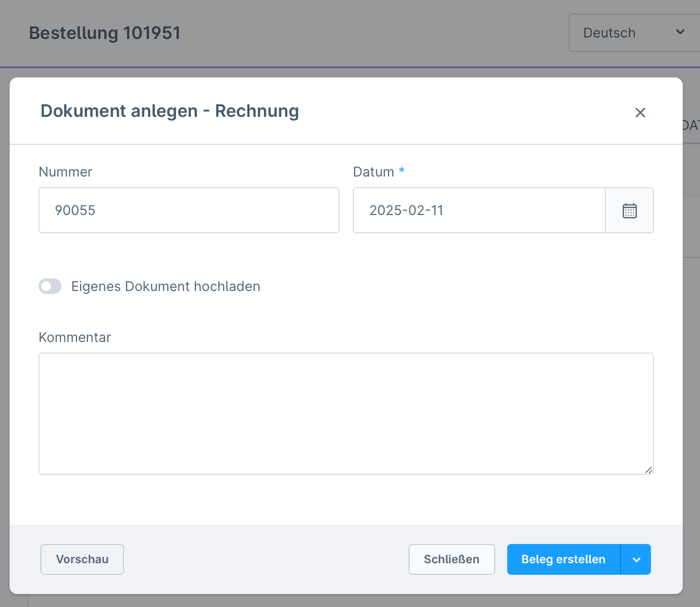
Task: Click the Bestellung 101951 page heading
Action: click(x=105, y=33)
